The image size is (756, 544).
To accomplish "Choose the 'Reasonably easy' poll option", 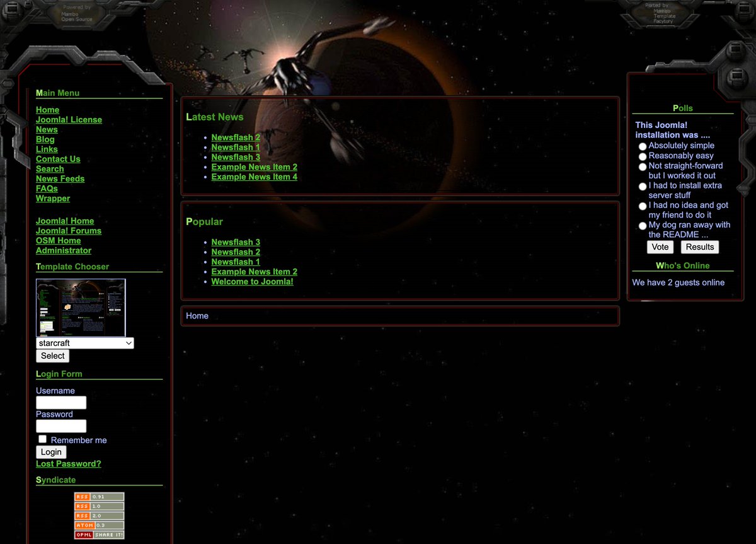I will click(643, 156).
